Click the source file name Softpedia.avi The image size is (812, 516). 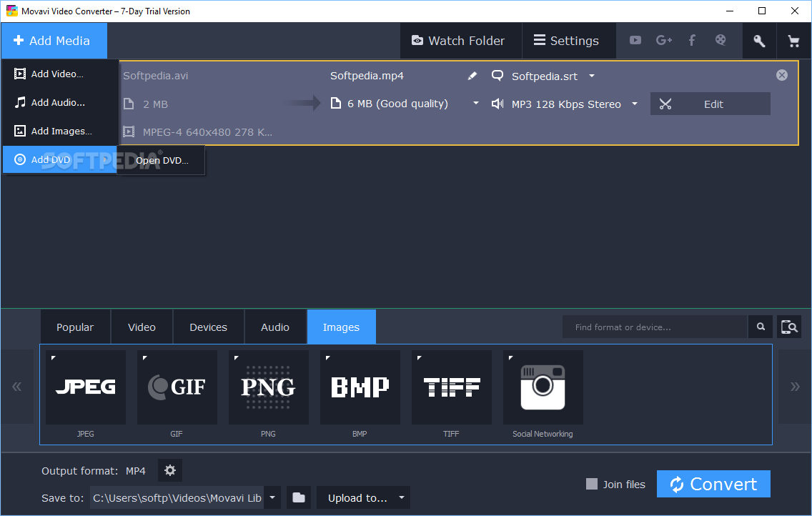[x=155, y=76]
